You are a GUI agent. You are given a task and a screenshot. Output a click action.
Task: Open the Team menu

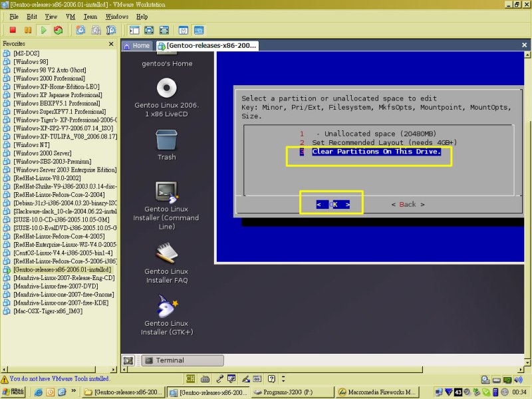[x=90, y=17]
